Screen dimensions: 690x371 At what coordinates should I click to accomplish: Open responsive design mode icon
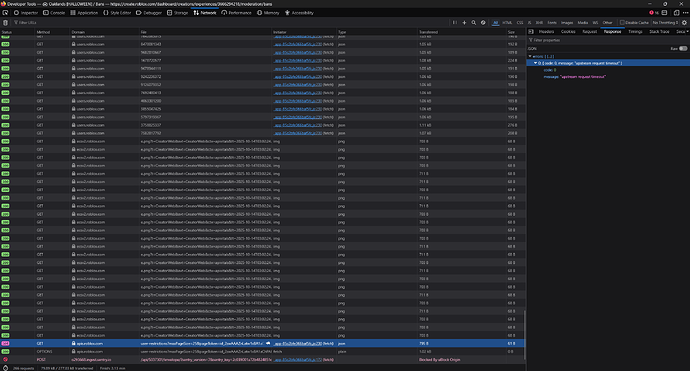point(676,13)
